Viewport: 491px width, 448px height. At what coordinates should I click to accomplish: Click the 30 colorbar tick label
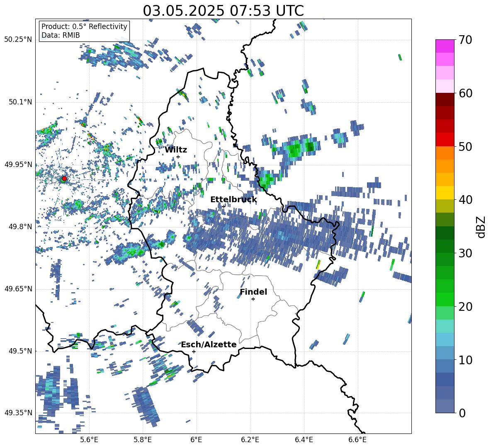tap(465, 253)
